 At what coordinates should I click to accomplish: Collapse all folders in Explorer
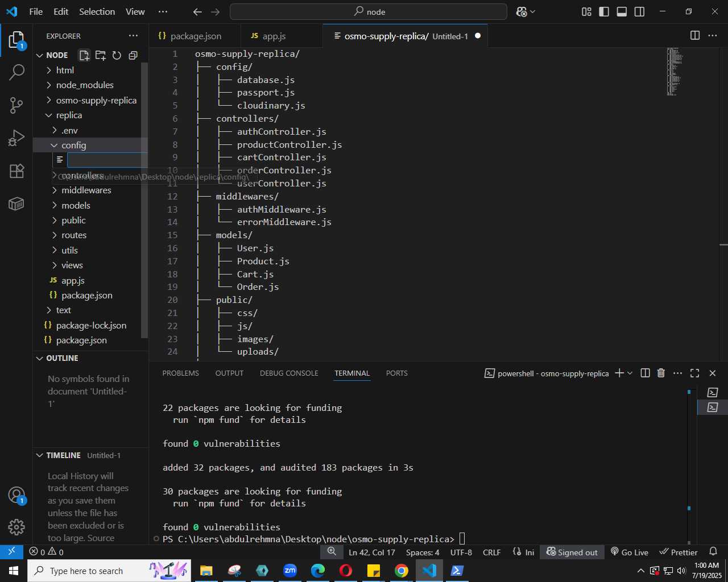tap(133, 55)
